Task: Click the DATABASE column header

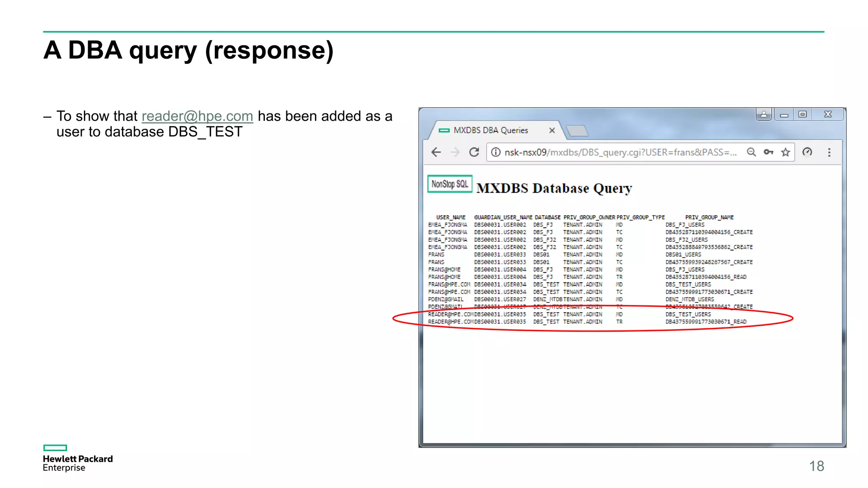Action: (548, 217)
